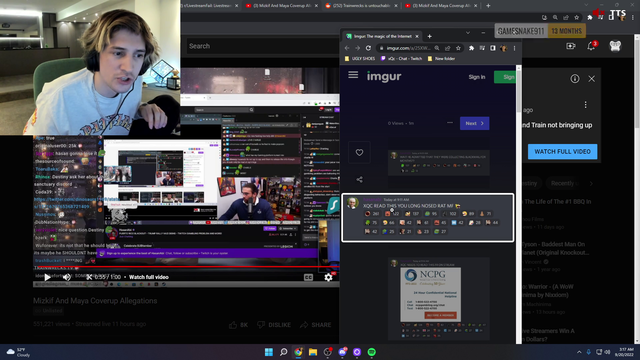Open Imgur post more options dash
This screenshot has width=640, height=360.
point(450,122)
